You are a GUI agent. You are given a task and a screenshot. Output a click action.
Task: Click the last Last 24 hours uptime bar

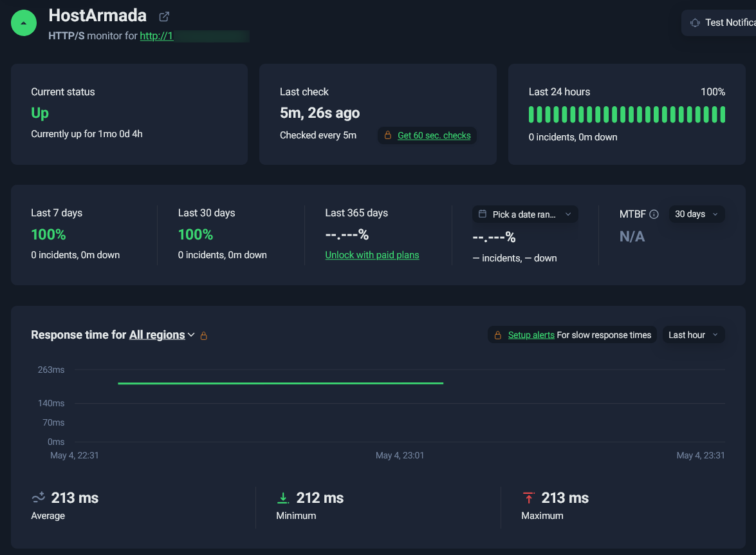[723, 115]
